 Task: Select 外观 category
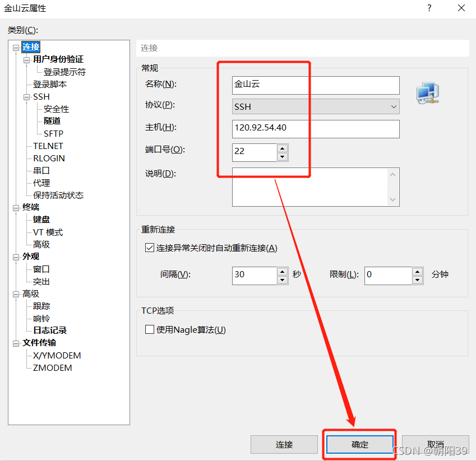(x=31, y=257)
